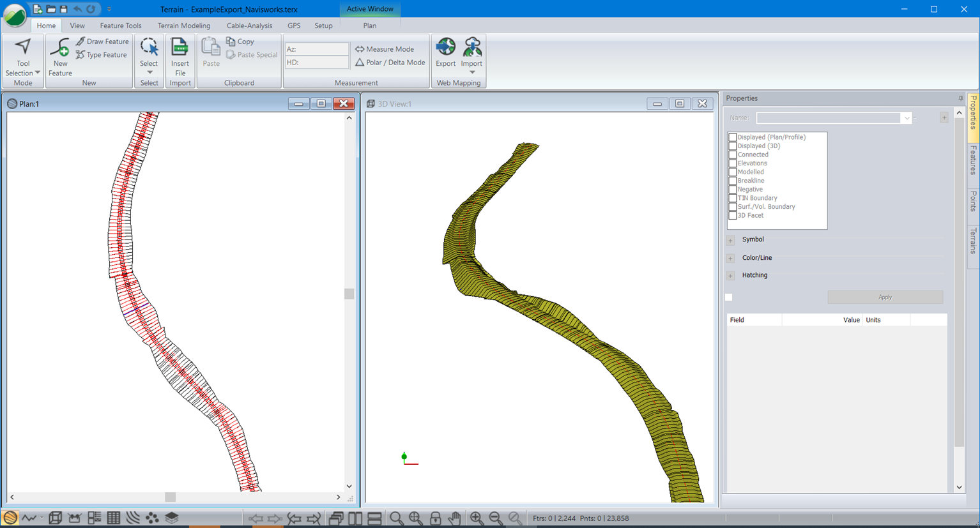Click the tile horizontally icon in status toolbar
The image size is (980, 528).
375,518
